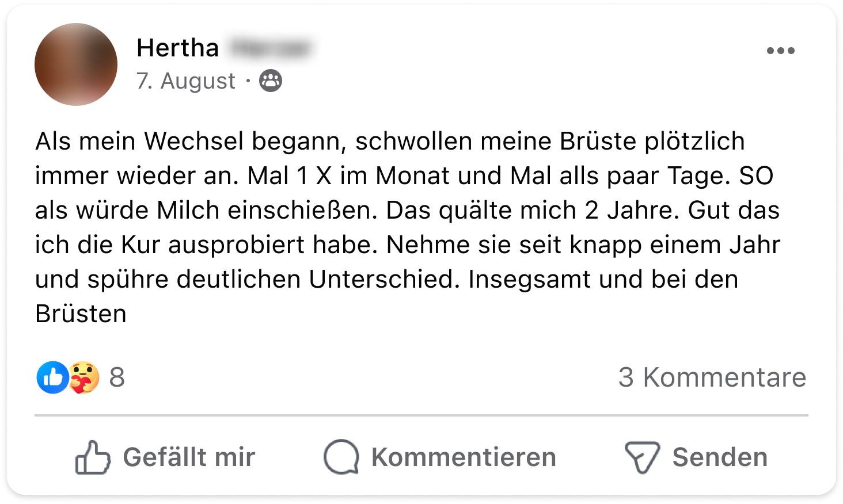The height and width of the screenshot is (504, 843).
Task: Click the care hug emoji reaction
Action: tap(84, 377)
